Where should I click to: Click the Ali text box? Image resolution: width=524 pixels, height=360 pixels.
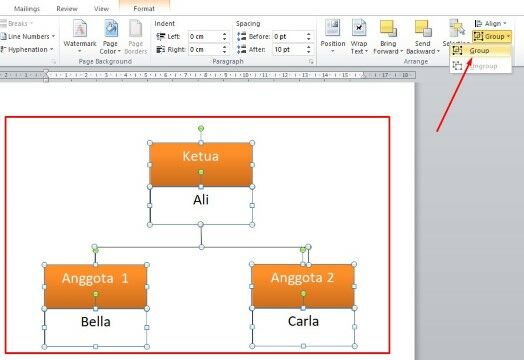pos(201,206)
